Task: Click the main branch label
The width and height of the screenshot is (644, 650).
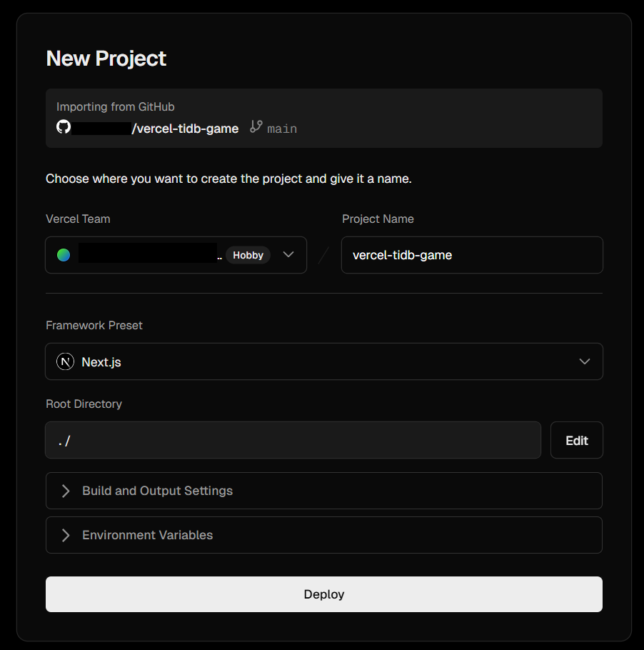Action: pyautogui.click(x=282, y=129)
